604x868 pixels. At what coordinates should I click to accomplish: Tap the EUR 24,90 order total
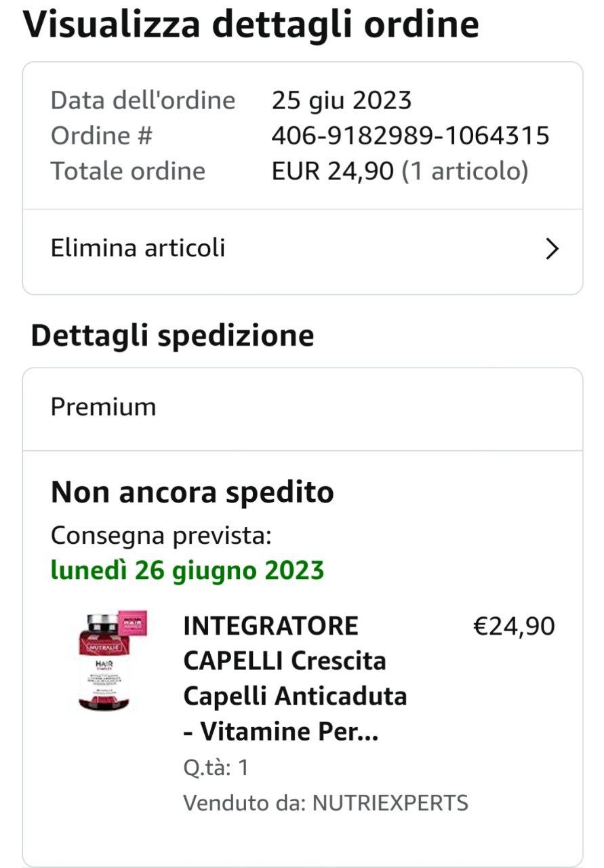tap(333, 171)
